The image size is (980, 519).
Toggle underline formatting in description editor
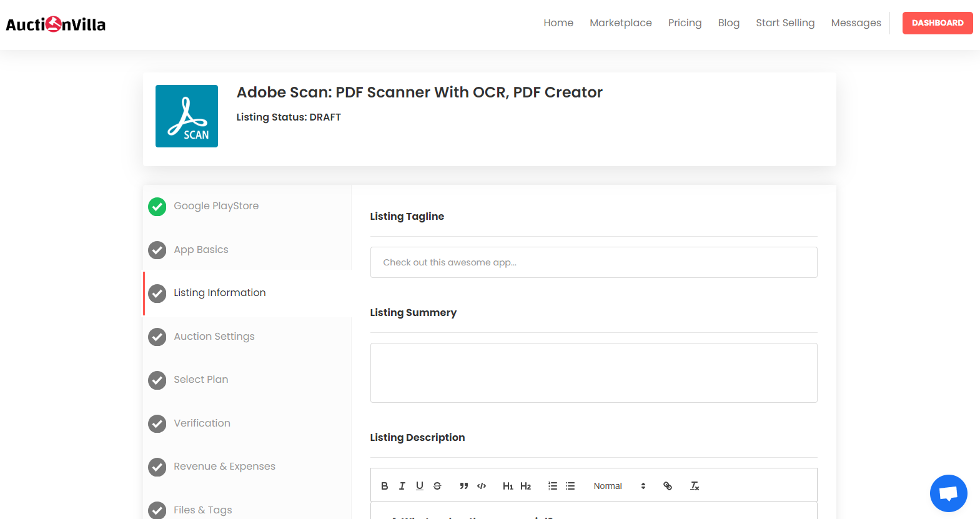coord(420,486)
